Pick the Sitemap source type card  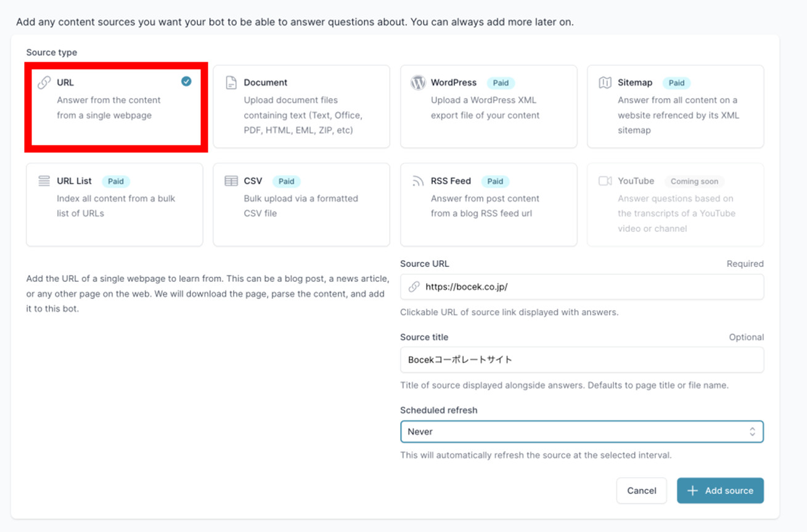675,107
